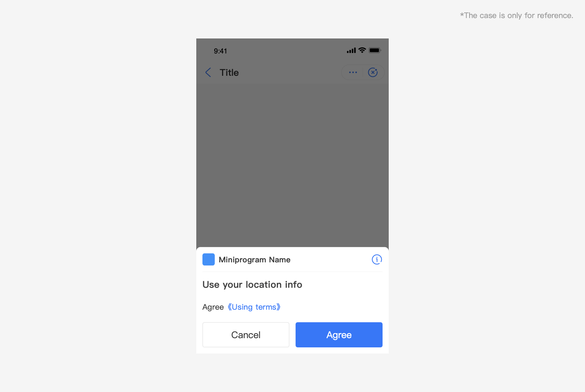Click the "Use your location info" heading

tap(252, 285)
